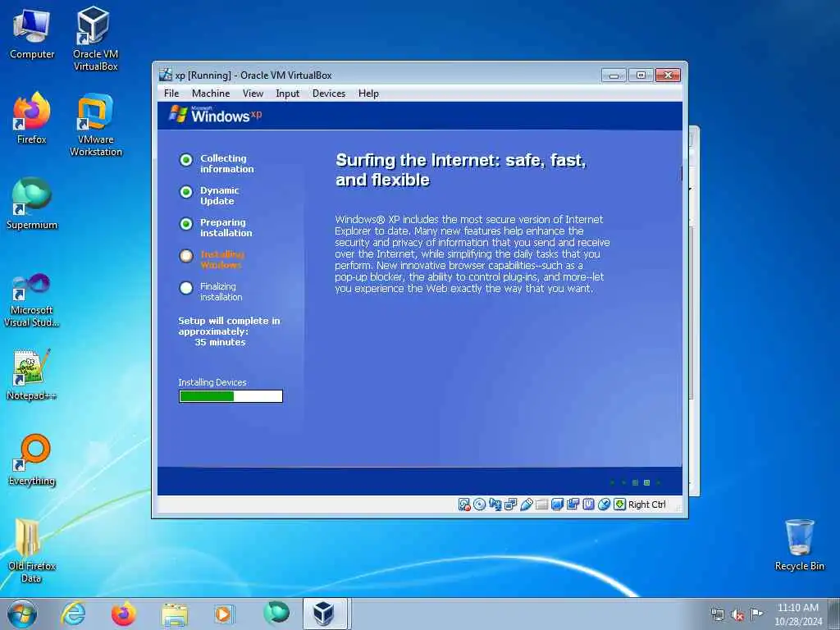The width and height of the screenshot is (840, 630).
Task: Click the Collecting information step indicator
Action: tap(186, 160)
